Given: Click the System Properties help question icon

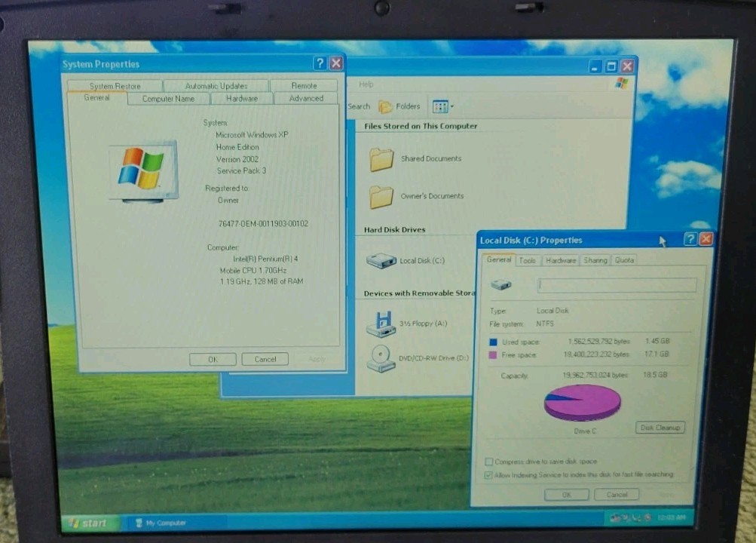Looking at the screenshot, I should click(x=320, y=63).
